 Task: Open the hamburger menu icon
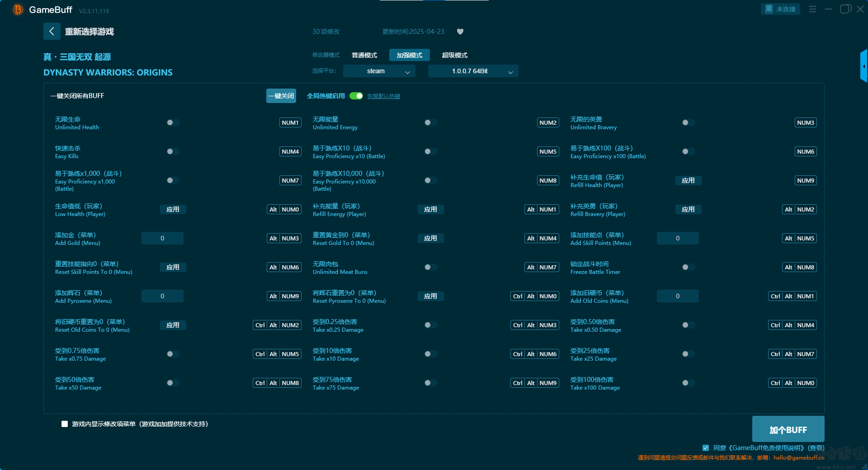tap(812, 9)
